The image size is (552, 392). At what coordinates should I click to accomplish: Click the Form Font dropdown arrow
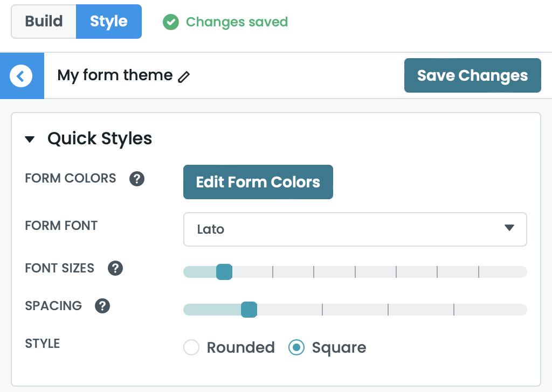509,228
